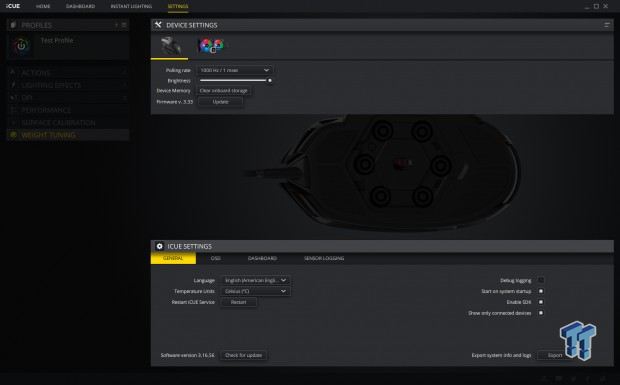Open the Surface Calibration section
620x385 pixels.
(x=68, y=123)
